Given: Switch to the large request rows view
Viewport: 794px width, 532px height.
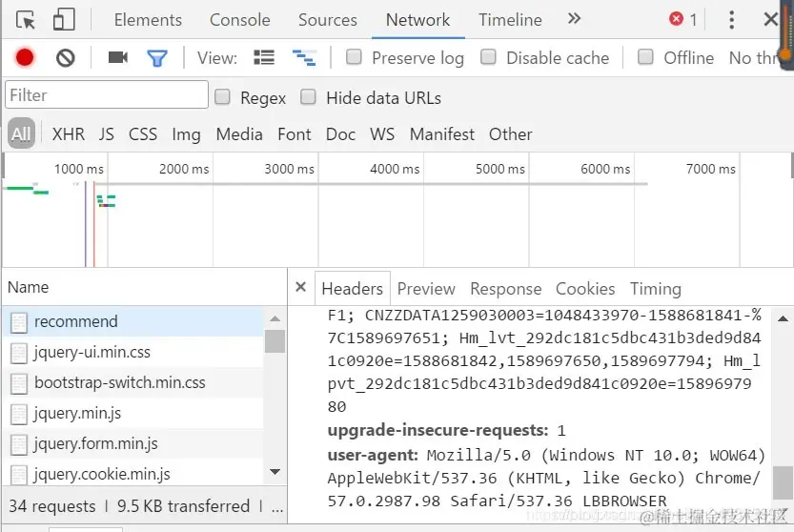Looking at the screenshot, I should click(264, 58).
